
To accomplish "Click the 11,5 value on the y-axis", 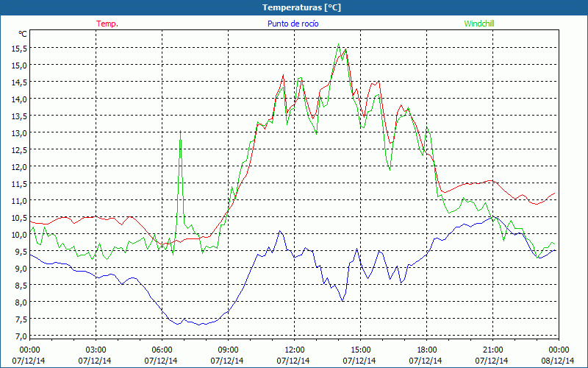I will click(x=19, y=183).
